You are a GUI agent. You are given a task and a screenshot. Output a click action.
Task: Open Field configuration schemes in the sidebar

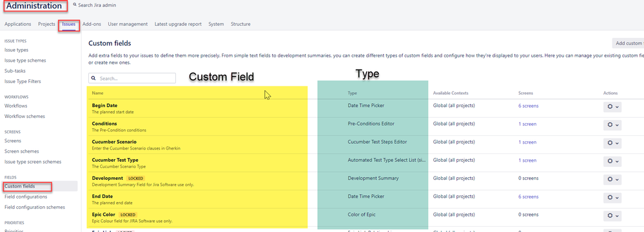35,208
